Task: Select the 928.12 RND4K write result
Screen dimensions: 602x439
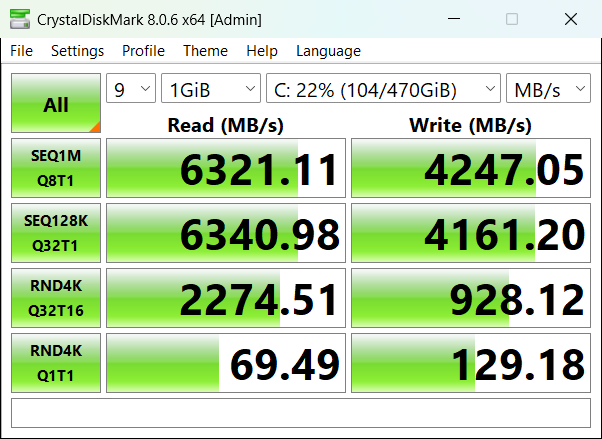Action: click(471, 298)
